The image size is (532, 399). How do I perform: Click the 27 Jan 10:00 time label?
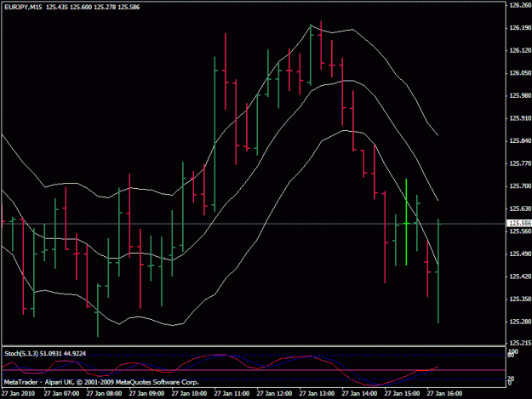click(189, 394)
